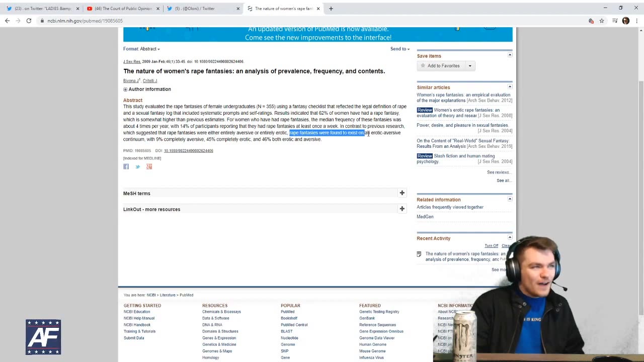The height and width of the screenshot is (362, 644).
Task: Click See reviews link
Action: tap(499, 172)
